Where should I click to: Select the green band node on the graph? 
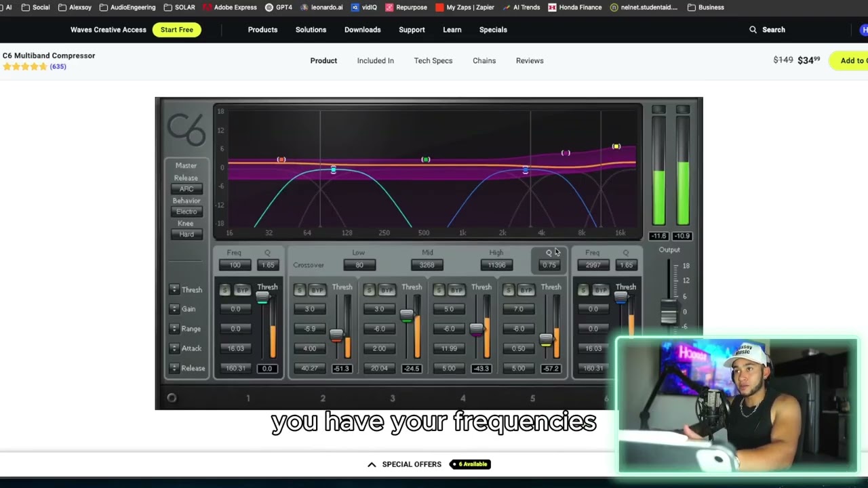point(426,160)
